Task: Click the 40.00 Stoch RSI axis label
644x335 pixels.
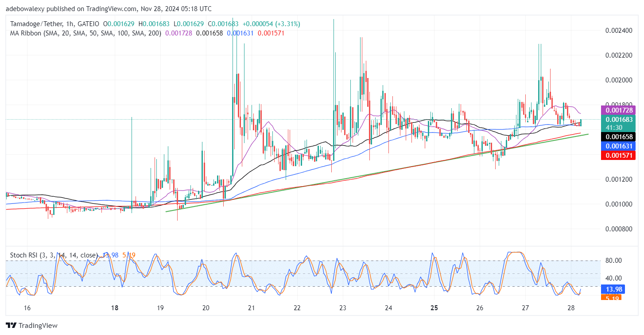Action: (x=613, y=278)
